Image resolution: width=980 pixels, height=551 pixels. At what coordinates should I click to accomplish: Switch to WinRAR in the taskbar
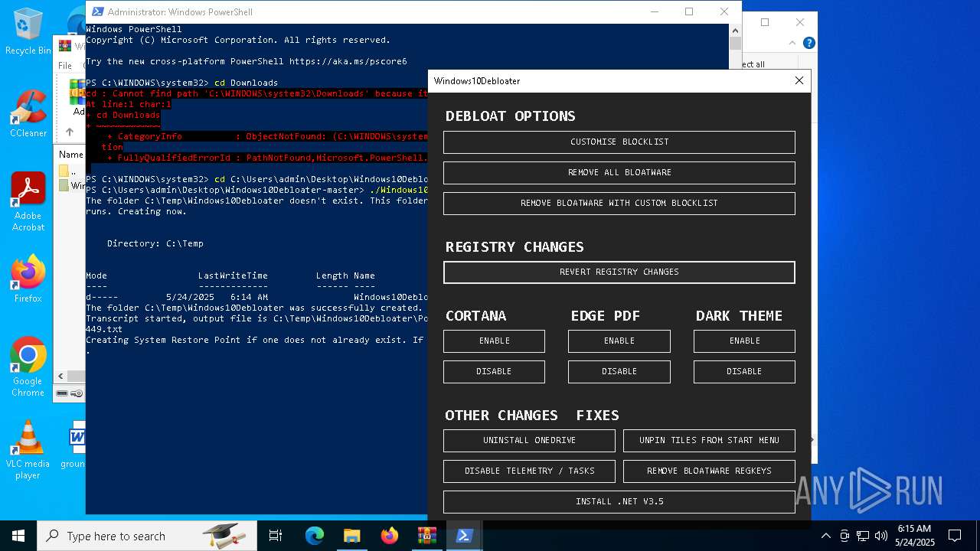426,536
